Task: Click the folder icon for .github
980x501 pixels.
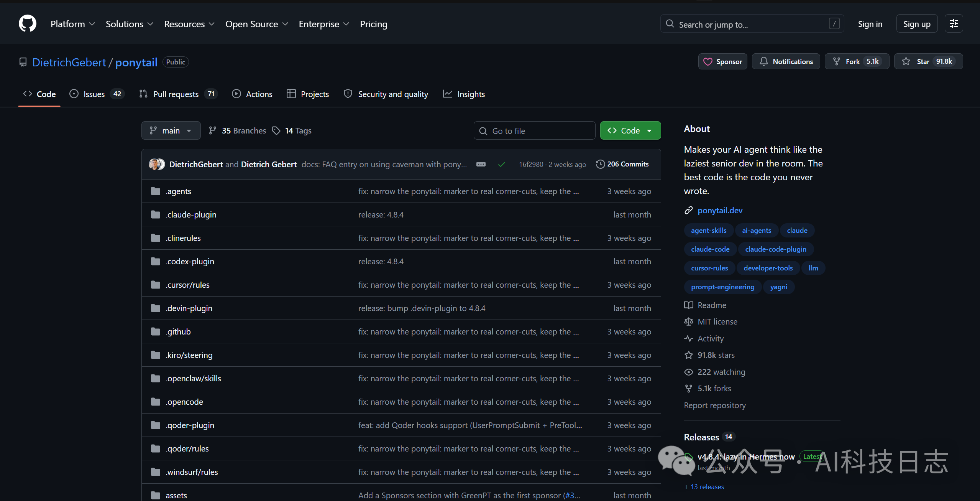Action: 155,331
